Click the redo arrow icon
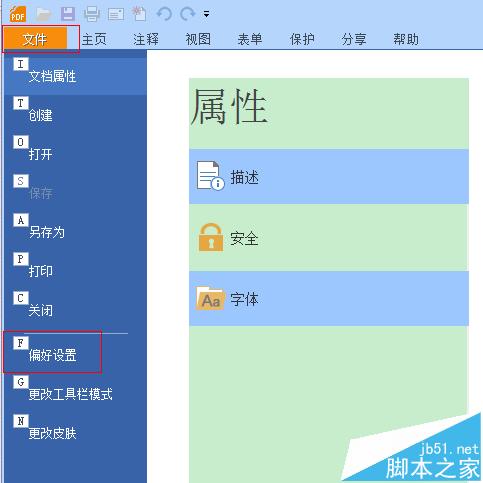Image resolution: width=483 pixels, height=483 pixels. [188, 14]
